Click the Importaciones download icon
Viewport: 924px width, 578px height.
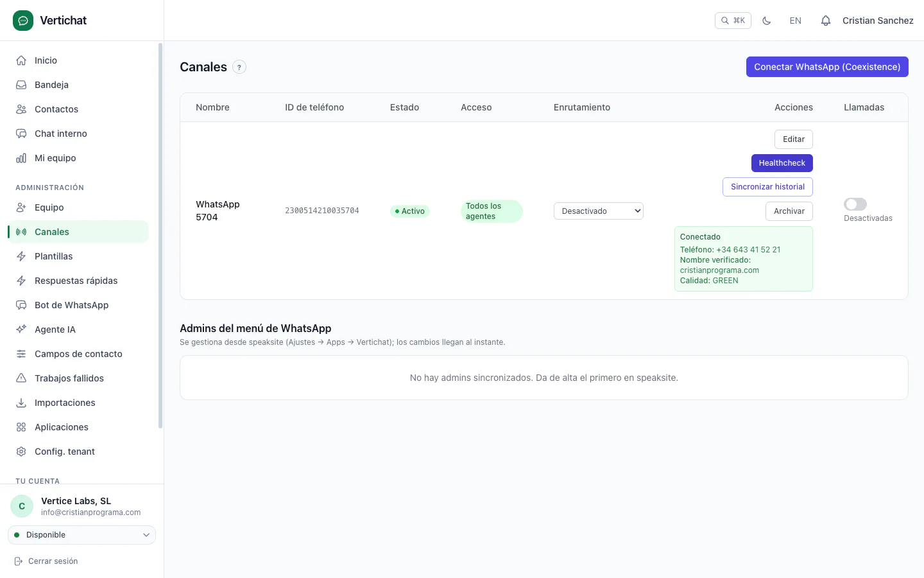click(x=21, y=403)
